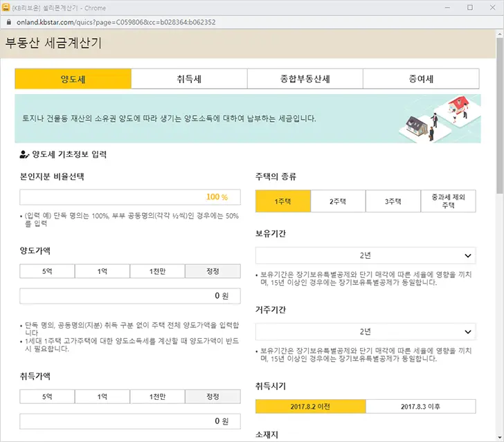Viewport: 504px width, 442px height.
Task: Click the 본인지분 비율선택 label
Action: click(x=52, y=176)
